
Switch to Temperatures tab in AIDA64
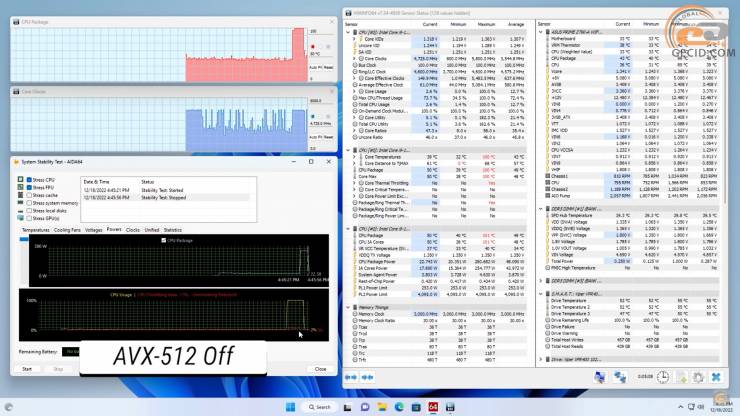35,230
